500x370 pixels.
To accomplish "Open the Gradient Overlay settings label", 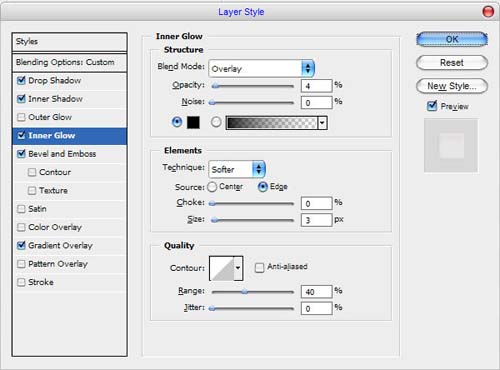I will [60, 245].
